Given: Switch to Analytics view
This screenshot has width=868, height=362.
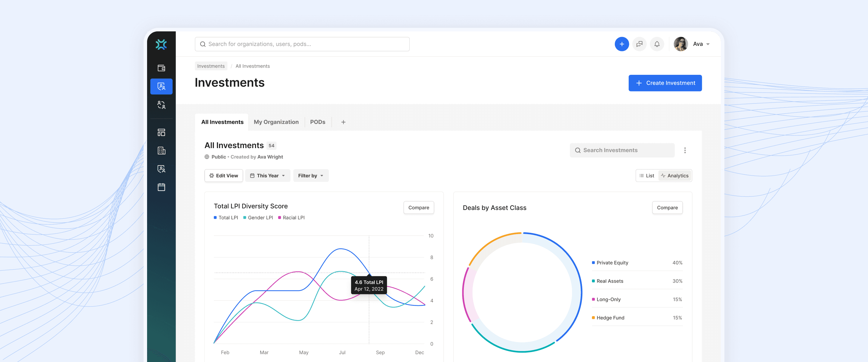Looking at the screenshot, I should (x=674, y=176).
